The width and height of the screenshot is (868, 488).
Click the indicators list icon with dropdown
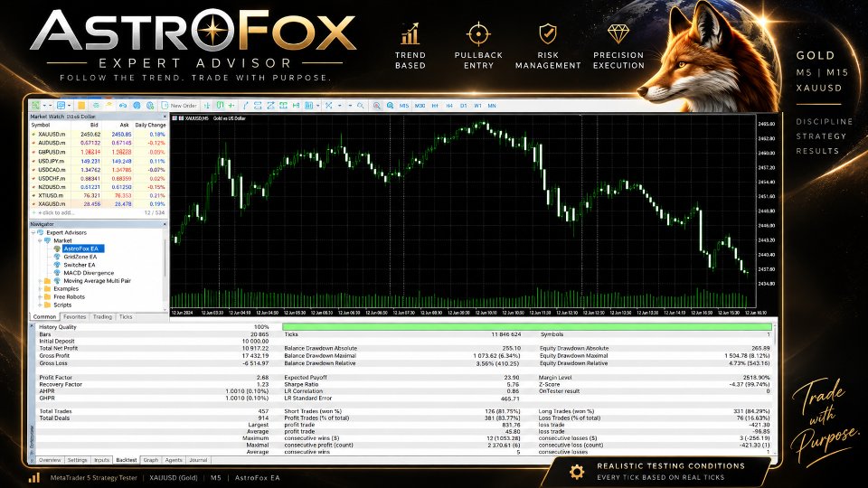coord(309,105)
